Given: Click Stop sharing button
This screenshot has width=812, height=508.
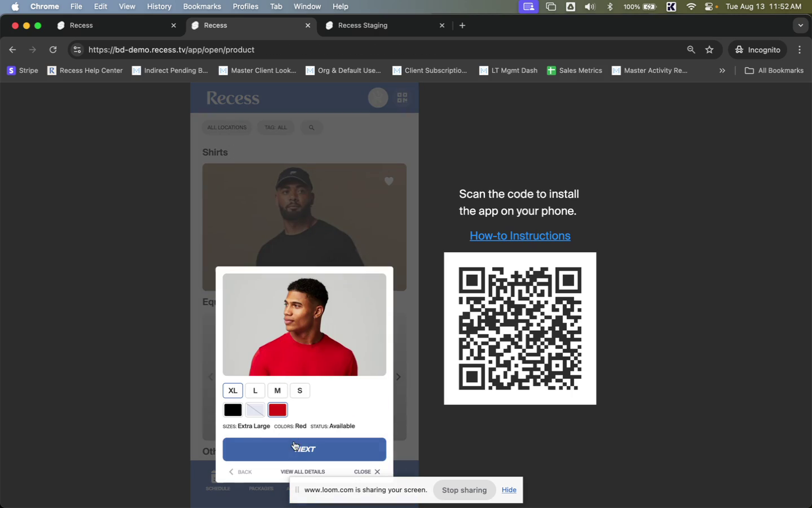Looking at the screenshot, I should point(464,490).
